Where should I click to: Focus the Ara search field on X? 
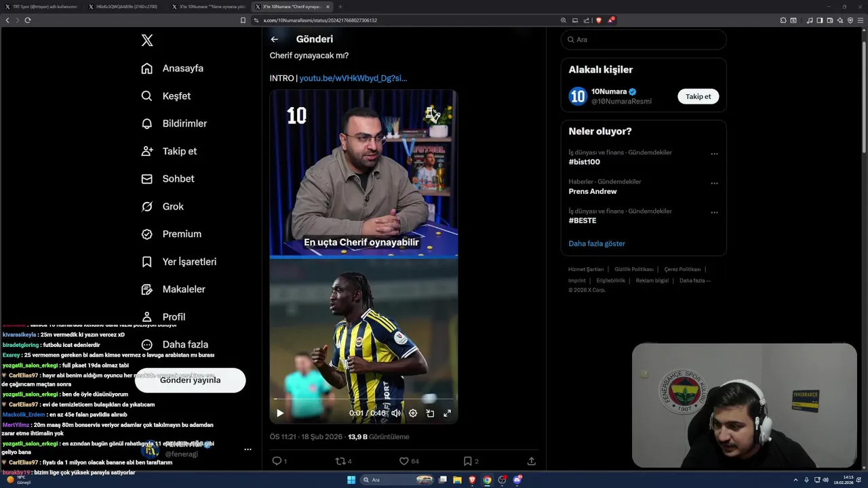pos(644,40)
